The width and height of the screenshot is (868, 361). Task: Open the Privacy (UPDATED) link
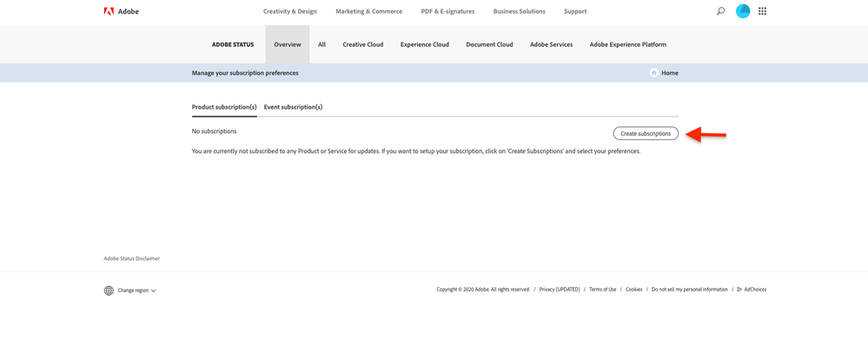point(560,290)
